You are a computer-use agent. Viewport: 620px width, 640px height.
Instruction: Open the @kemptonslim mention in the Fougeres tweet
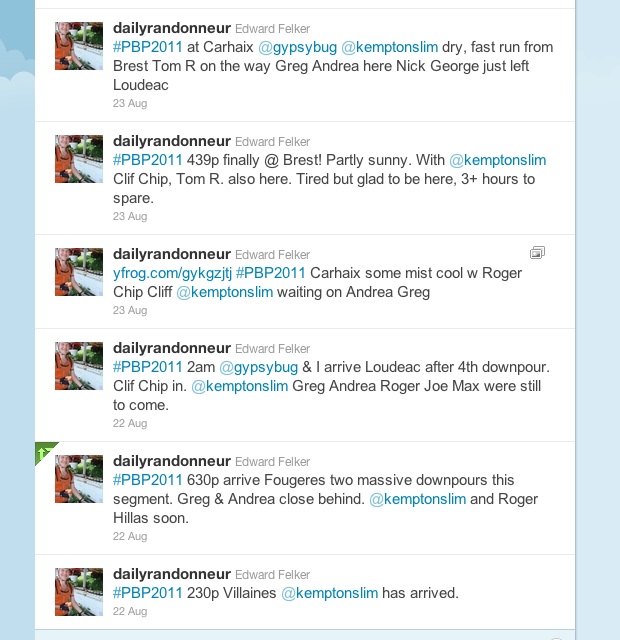[x=418, y=499]
